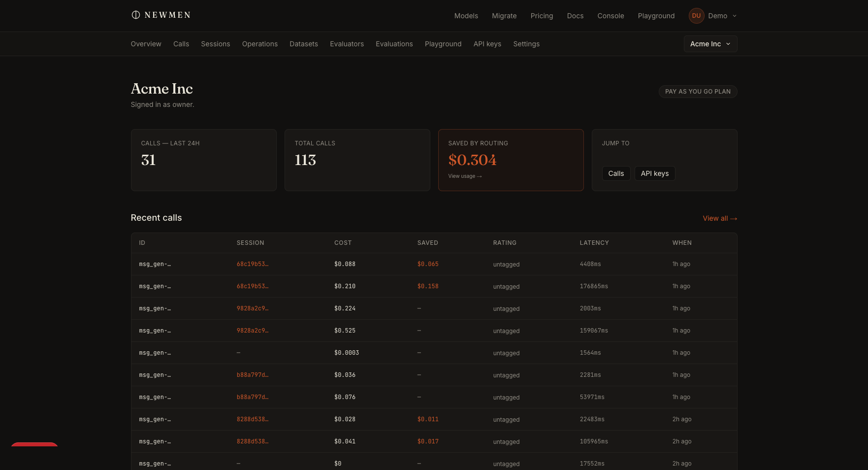
Task: Switch to the Evaluations tab
Action: coord(394,44)
